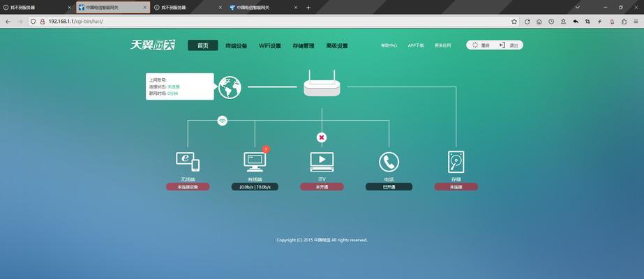Open the iTV player icon

[322, 162]
